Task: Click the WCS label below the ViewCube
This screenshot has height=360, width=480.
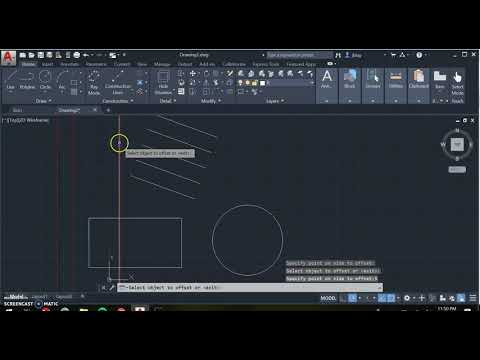Action: (457, 170)
